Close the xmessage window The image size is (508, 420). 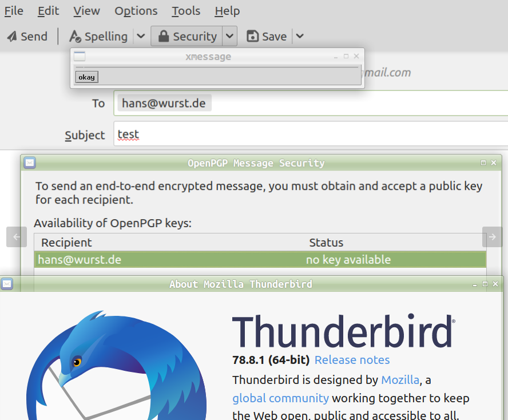pos(356,56)
